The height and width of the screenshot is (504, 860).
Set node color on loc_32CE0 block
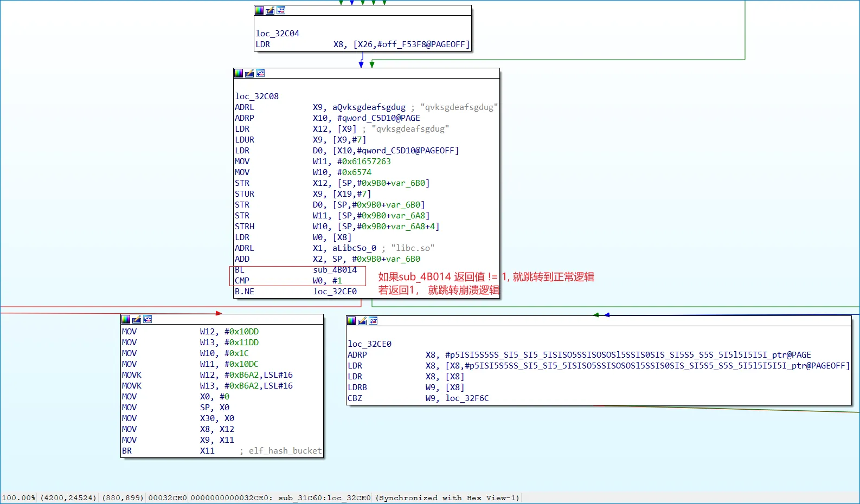click(351, 321)
